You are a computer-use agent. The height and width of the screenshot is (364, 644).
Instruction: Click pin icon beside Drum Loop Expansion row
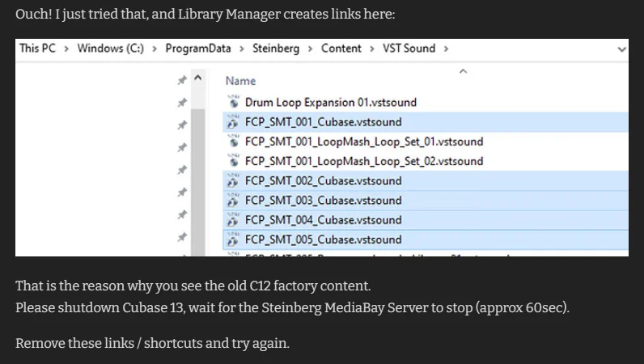coord(182,102)
